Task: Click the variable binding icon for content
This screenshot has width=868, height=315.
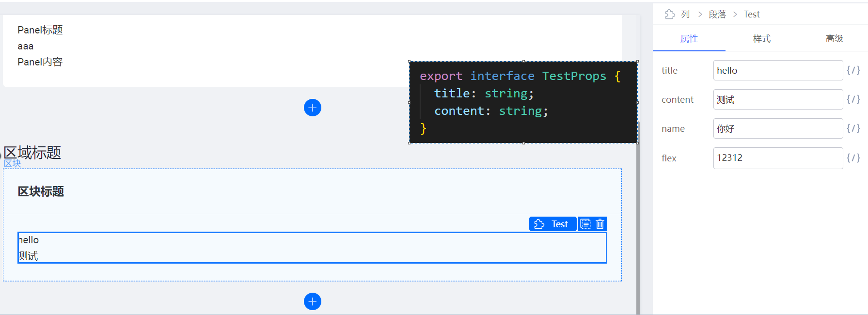Action: 853,99
